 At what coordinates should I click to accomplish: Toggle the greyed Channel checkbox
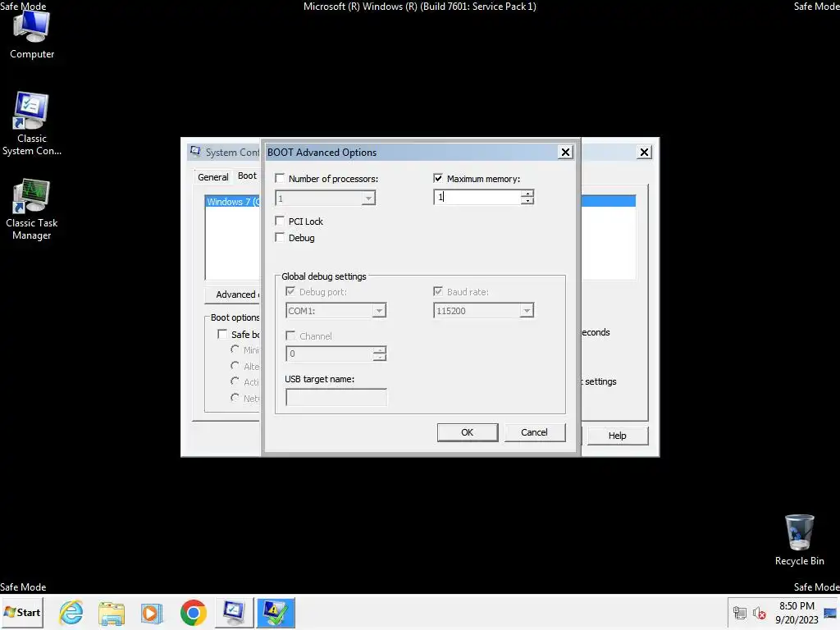click(290, 336)
